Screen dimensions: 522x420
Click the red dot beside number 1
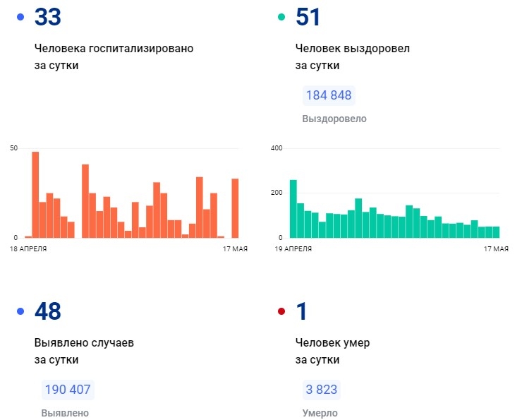click(x=281, y=311)
